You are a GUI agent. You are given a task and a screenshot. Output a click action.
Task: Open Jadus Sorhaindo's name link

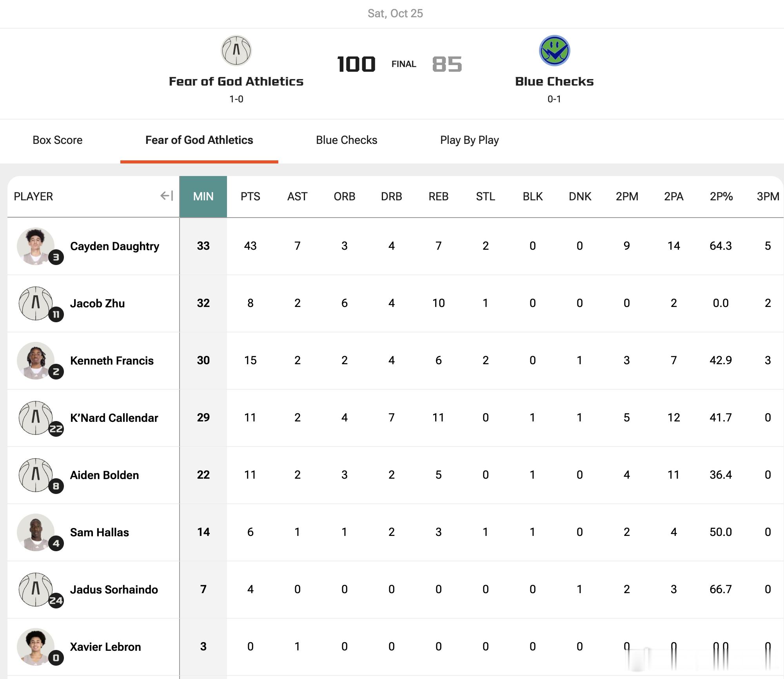[x=114, y=590]
